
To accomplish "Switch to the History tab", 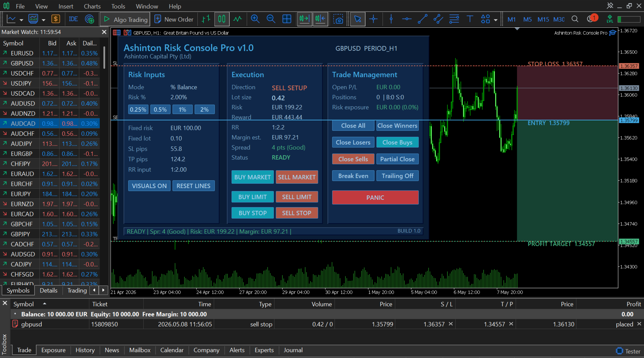I will tap(85, 350).
